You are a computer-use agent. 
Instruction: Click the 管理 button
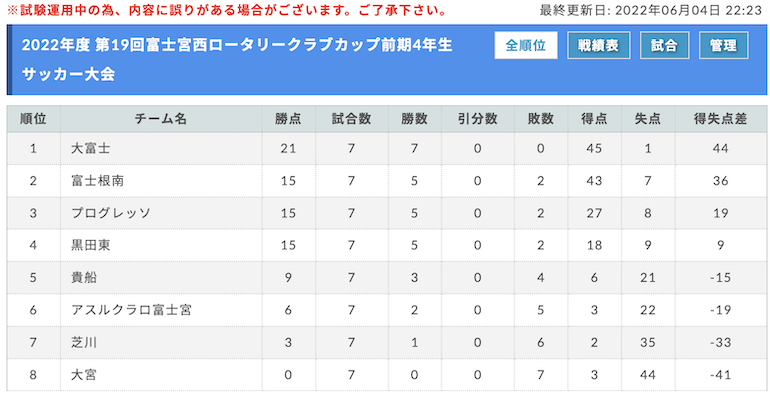[723, 45]
